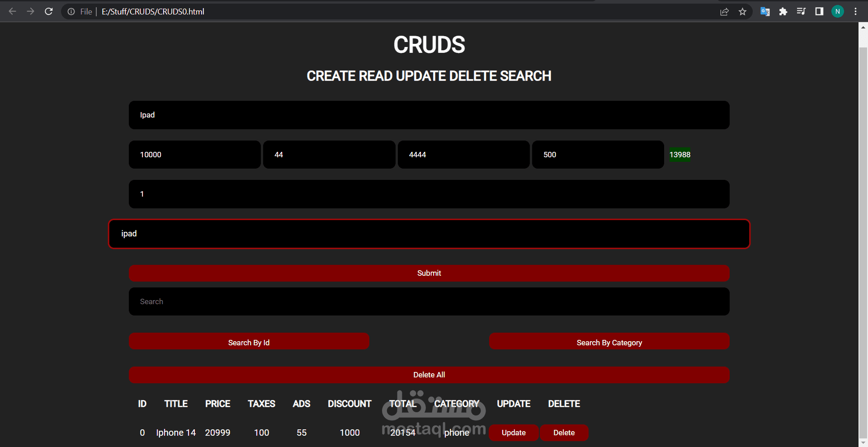Open the extensions puzzle menu
The height and width of the screenshot is (447, 868).
[783, 11]
